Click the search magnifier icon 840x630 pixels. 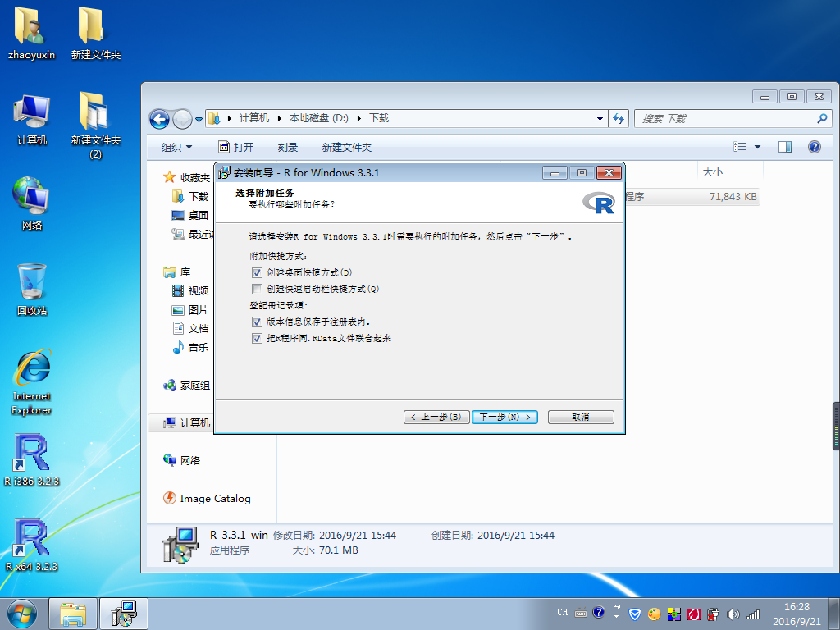tap(822, 118)
